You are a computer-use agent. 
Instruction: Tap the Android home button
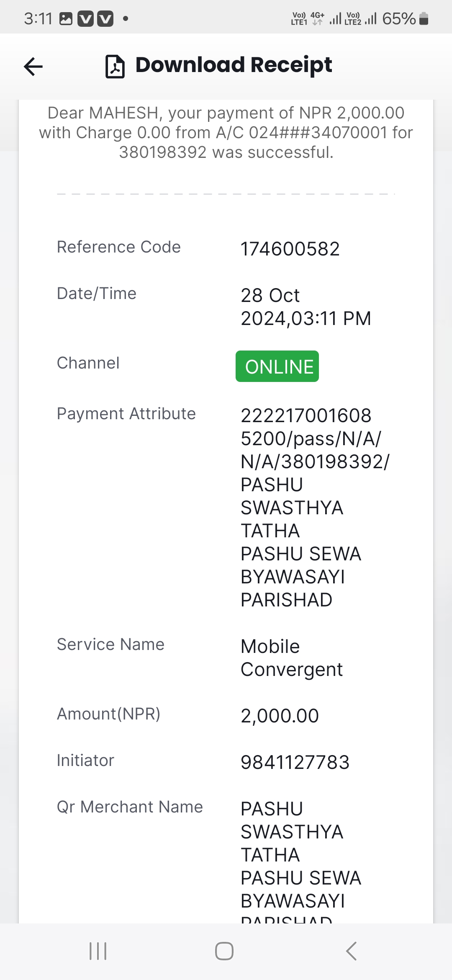point(224,951)
